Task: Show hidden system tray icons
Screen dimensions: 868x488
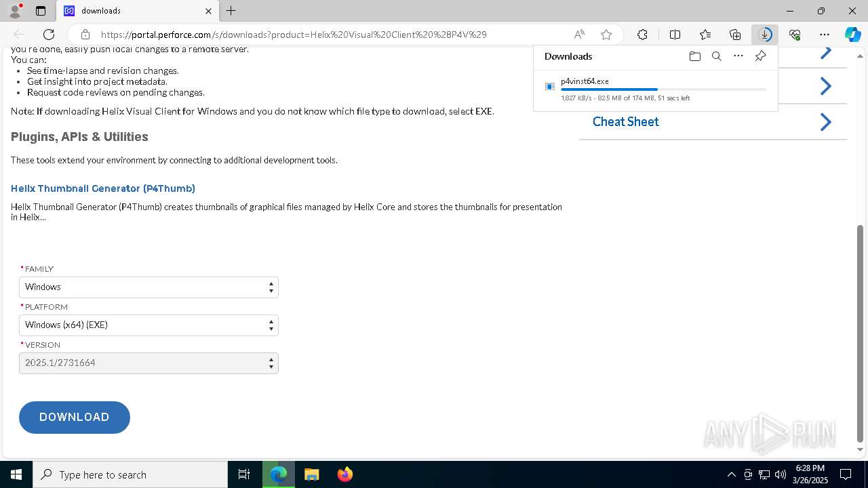Action: click(x=731, y=474)
